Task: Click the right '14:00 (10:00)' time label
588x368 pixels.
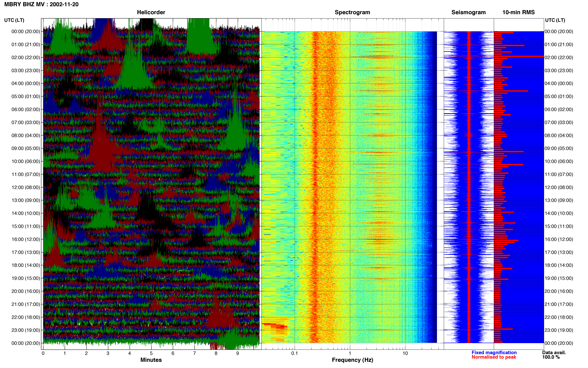Action: click(x=559, y=213)
